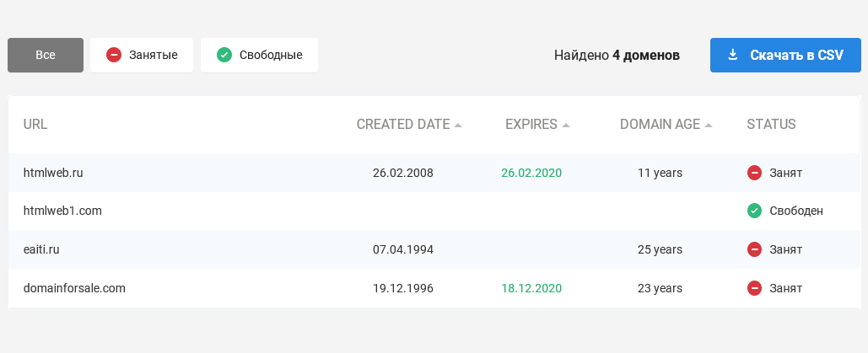Screen dimensions: 868x353
Task: Click red status icon for domainforsale.com
Action: [754, 288]
